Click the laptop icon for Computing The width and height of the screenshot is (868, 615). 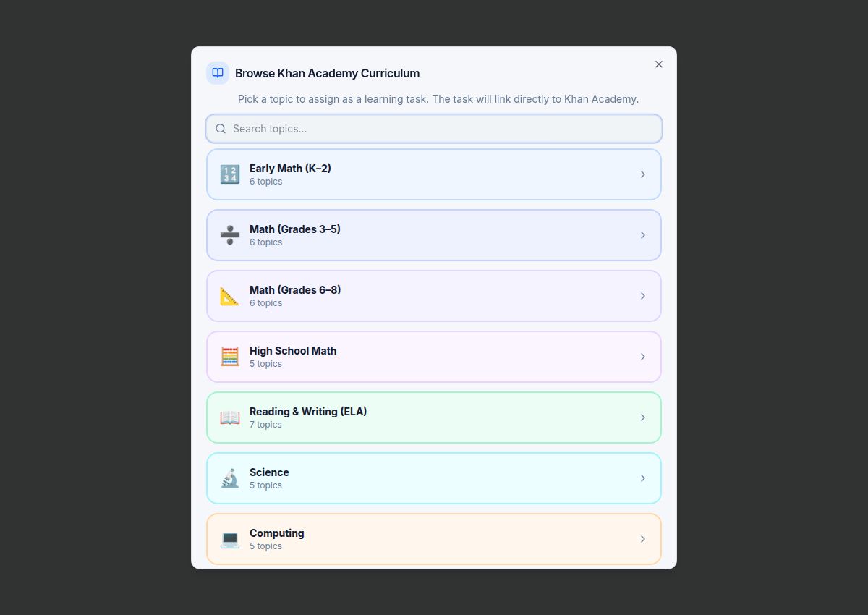coord(230,539)
